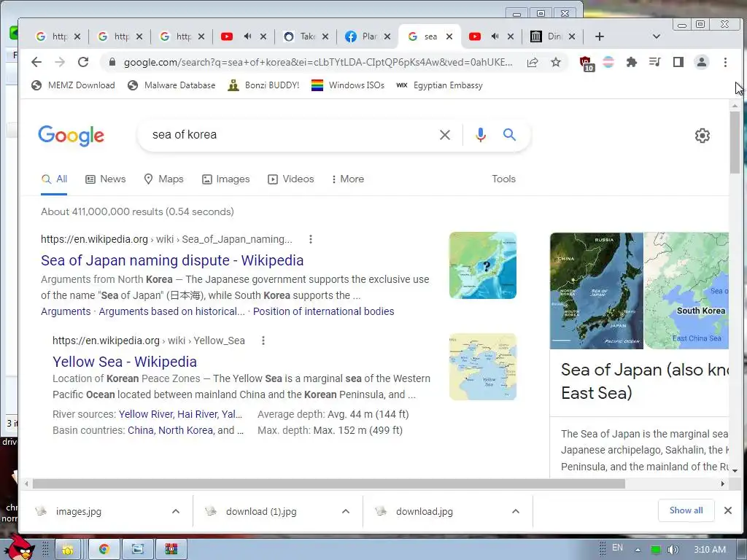This screenshot has height=560, width=747.
Task: Click the forward navigation arrow
Action: [x=60, y=62]
